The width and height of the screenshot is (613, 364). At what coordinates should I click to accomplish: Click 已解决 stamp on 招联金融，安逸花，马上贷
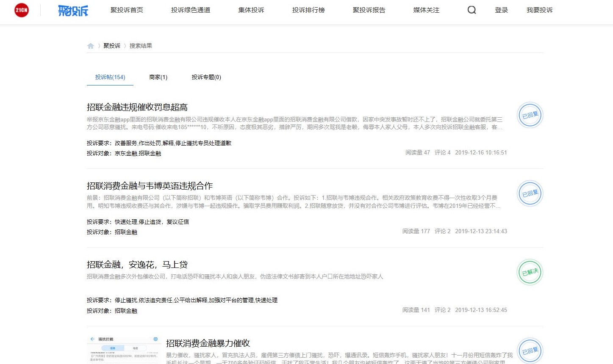530,272
